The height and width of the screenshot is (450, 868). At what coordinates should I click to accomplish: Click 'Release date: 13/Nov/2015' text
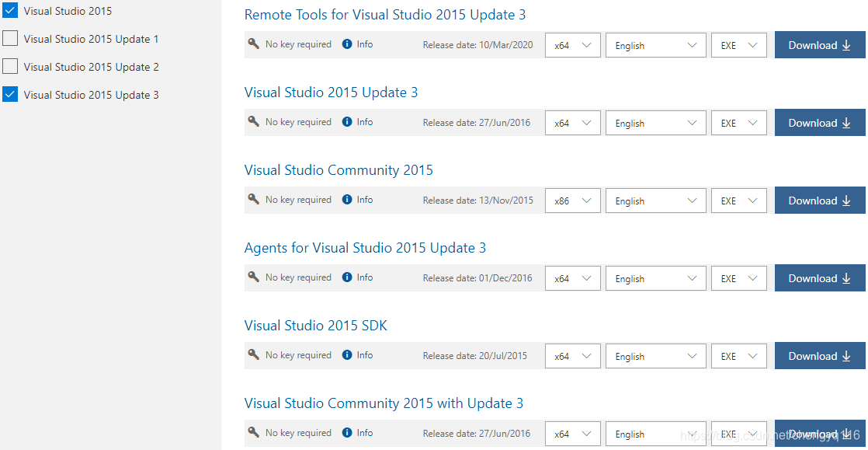pyautogui.click(x=477, y=200)
